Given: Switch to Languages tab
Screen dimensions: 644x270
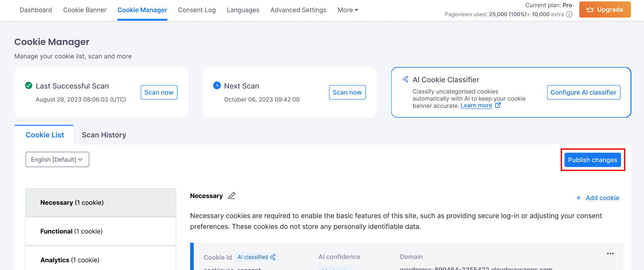Looking at the screenshot, I should coord(243,10).
